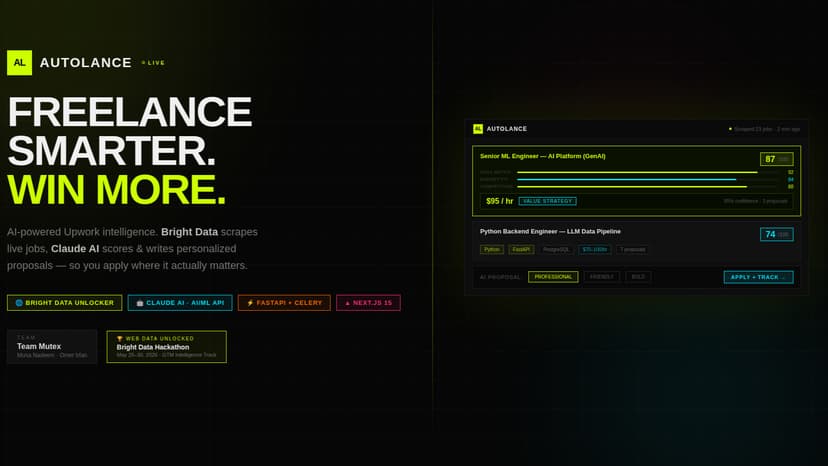Click the trophy icon beside Web Data Unlocked
Image resolution: width=828 pixels, height=466 pixels.
(x=120, y=339)
